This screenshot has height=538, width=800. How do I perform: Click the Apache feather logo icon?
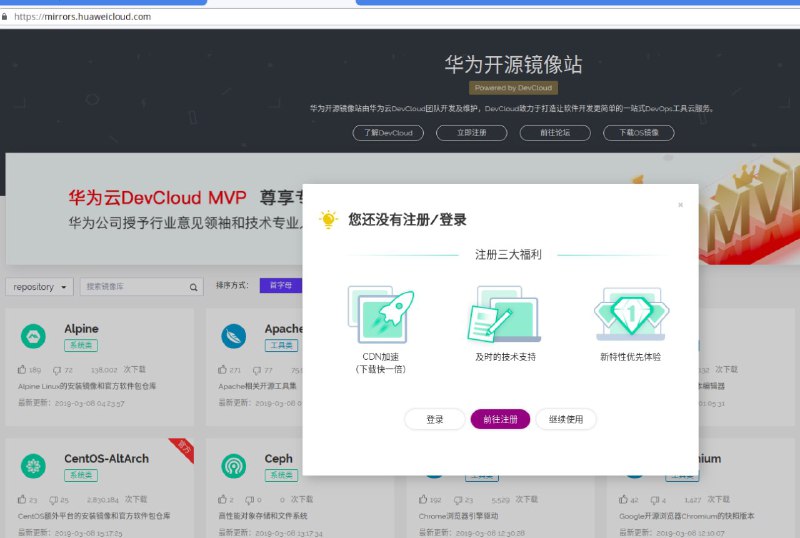[x=234, y=336]
